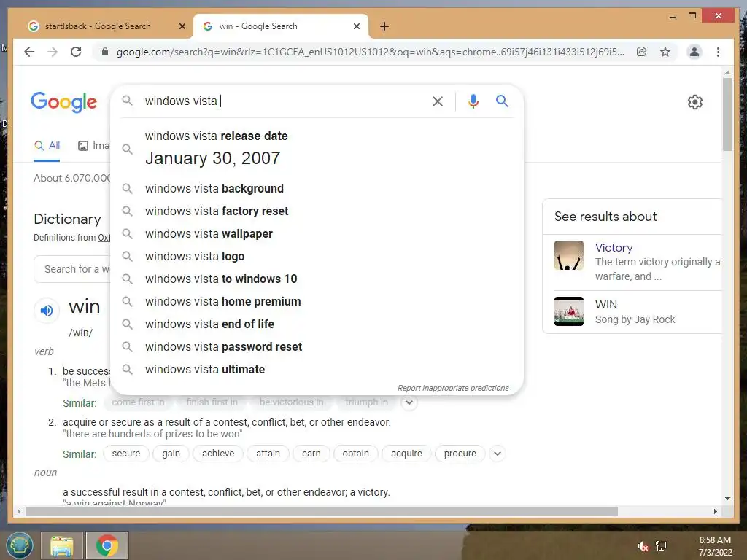Pick suggestion windows vista home premium

pos(317,301)
